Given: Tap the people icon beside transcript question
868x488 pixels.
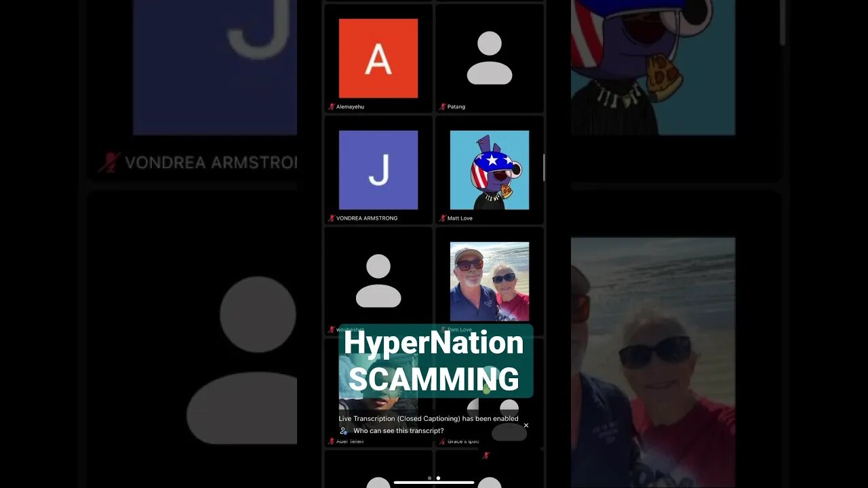Looking at the screenshot, I should (344, 431).
